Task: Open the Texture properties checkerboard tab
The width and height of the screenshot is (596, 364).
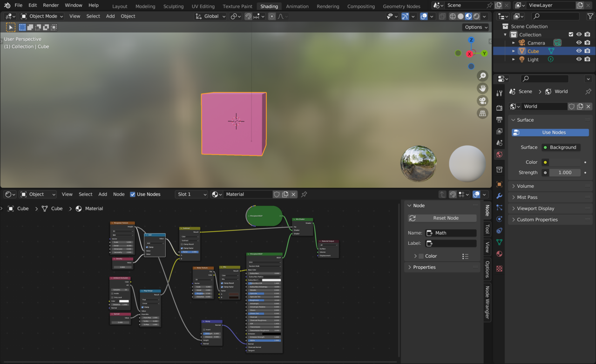Action: click(499, 269)
